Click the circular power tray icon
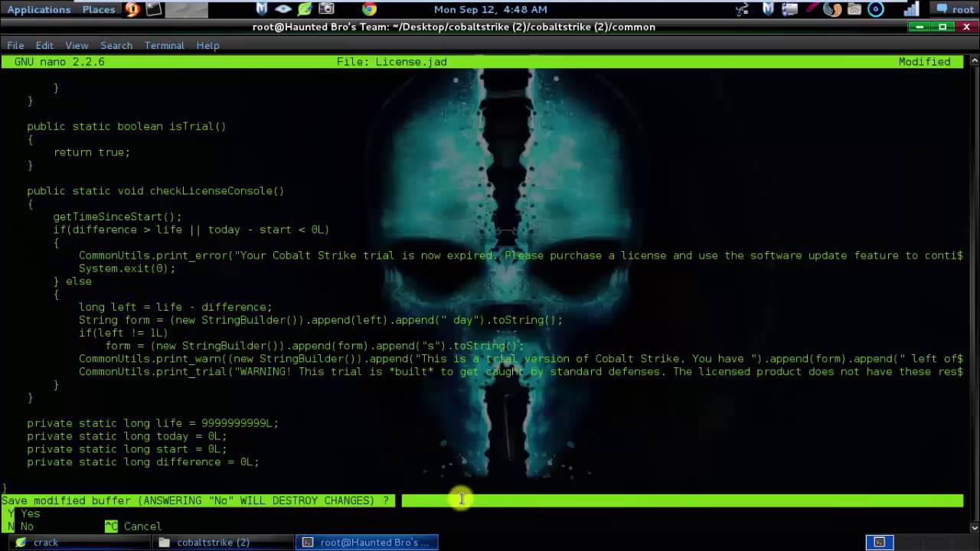 [x=876, y=9]
